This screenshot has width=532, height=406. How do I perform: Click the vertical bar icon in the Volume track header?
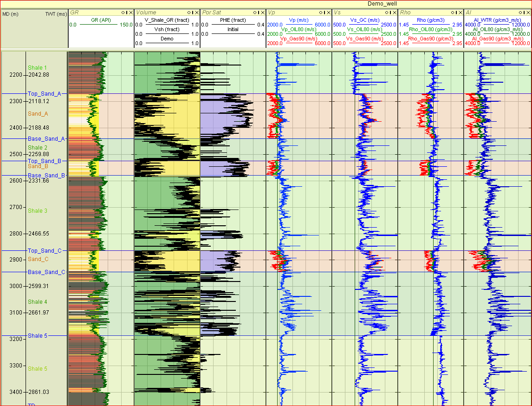(x=193, y=13)
